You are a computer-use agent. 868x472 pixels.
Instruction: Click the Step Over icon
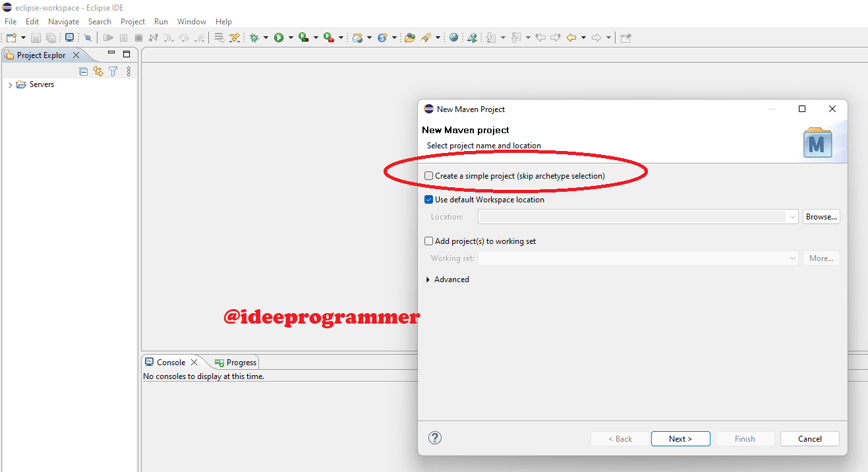pyautogui.click(x=184, y=38)
